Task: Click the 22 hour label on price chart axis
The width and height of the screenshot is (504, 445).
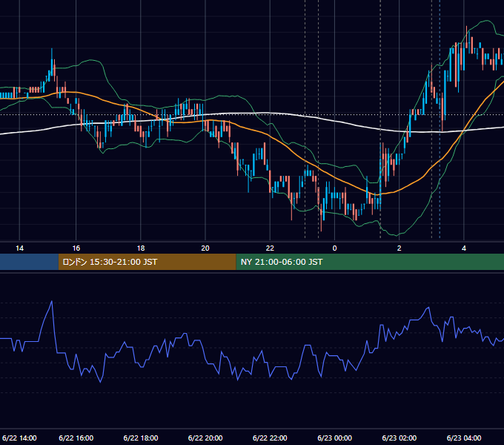Action: point(270,248)
